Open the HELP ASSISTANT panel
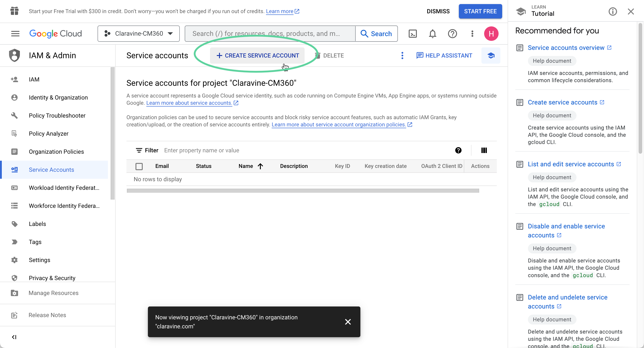644x348 pixels. [444, 56]
